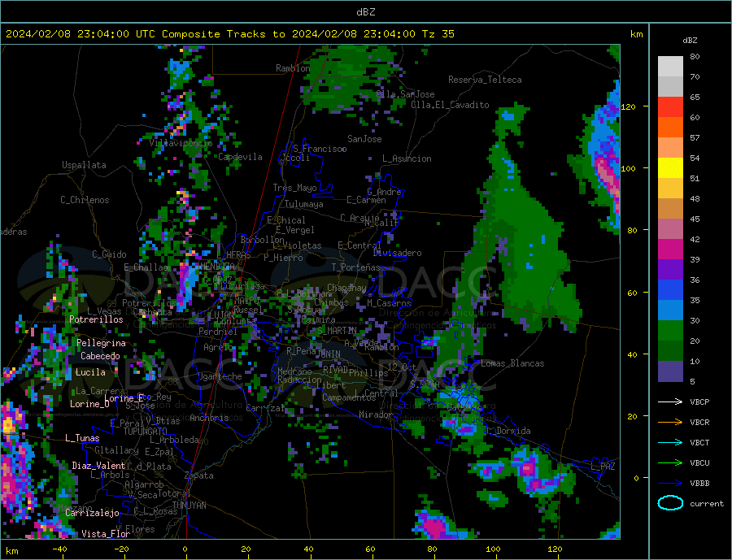Click the 'current' legend label
This screenshot has width=732, height=560.
tap(707, 504)
